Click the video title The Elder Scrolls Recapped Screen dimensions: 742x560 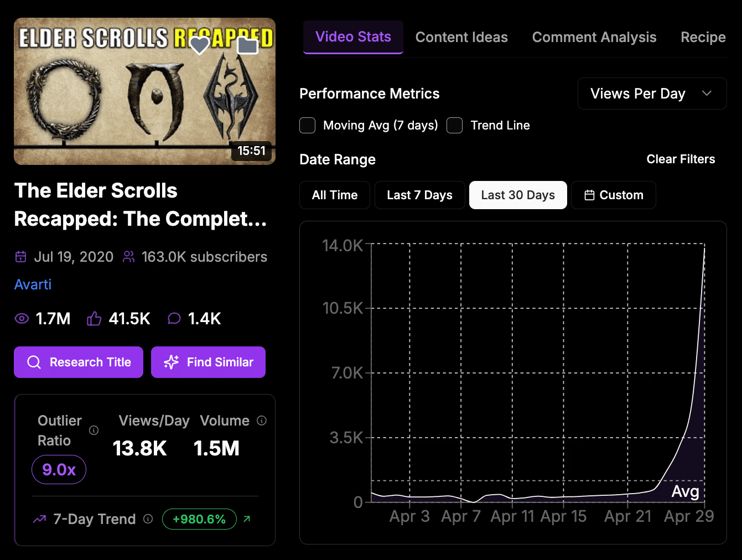click(141, 205)
